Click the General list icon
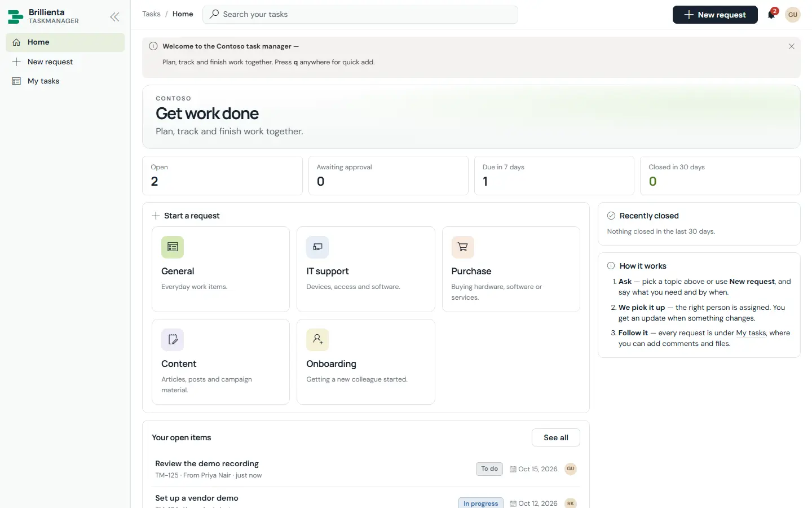 click(x=173, y=247)
